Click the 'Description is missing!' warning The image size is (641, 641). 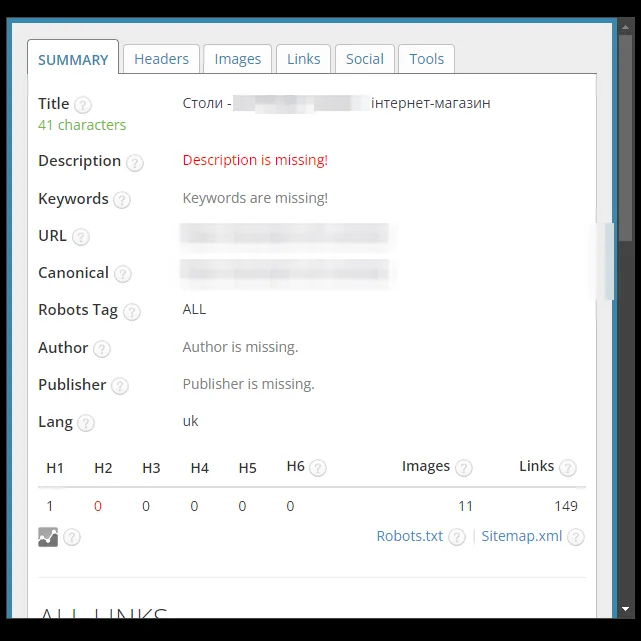pyautogui.click(x=255, y=160)
